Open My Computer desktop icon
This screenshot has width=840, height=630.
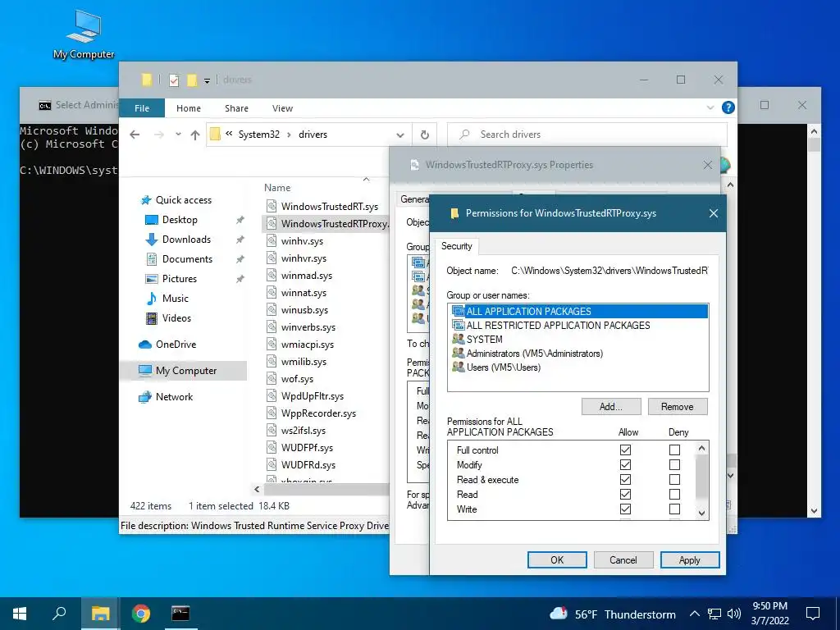click(84, 34)
